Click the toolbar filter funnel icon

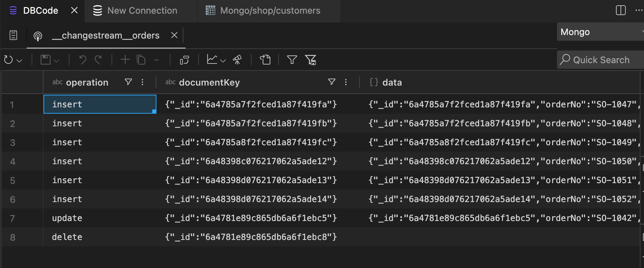pos(292,60)
